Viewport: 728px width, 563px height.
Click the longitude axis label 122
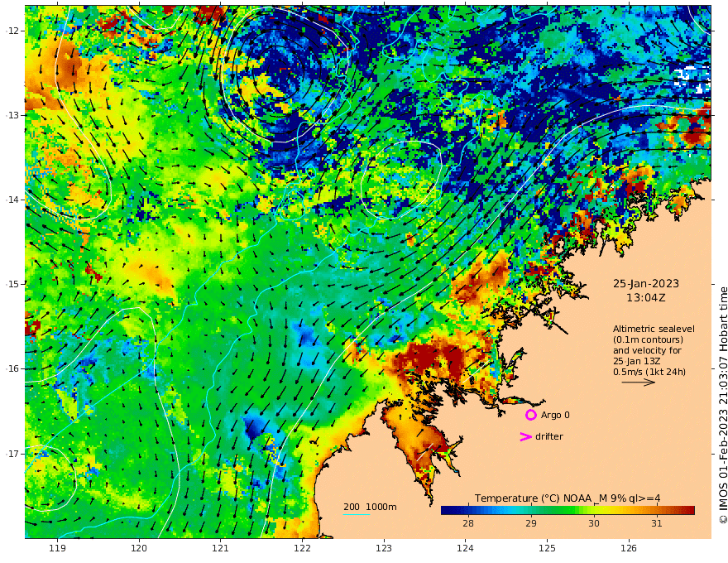(x=302, y=549)
